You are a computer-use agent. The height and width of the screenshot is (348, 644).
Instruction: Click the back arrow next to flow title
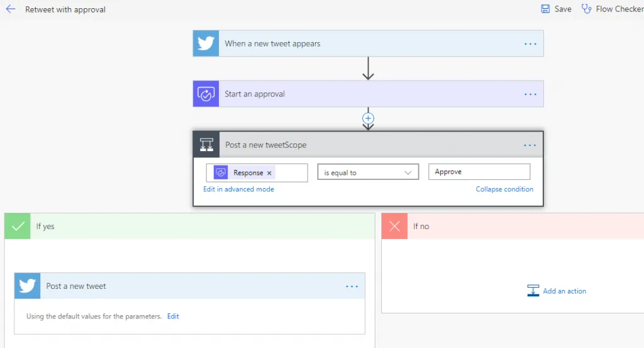pyautogui.click(x=11, y=9)
